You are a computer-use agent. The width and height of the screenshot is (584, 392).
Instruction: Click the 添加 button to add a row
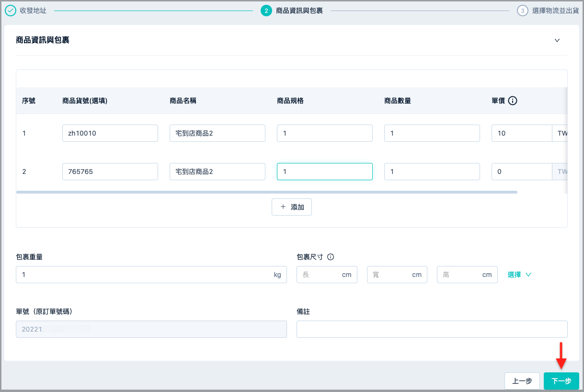click(292, 207)
